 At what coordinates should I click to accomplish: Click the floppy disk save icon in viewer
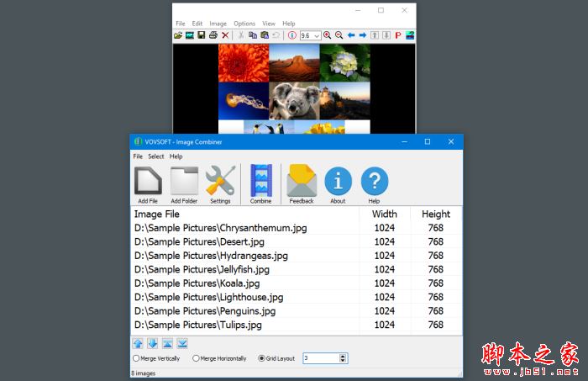tap(202, 35)
